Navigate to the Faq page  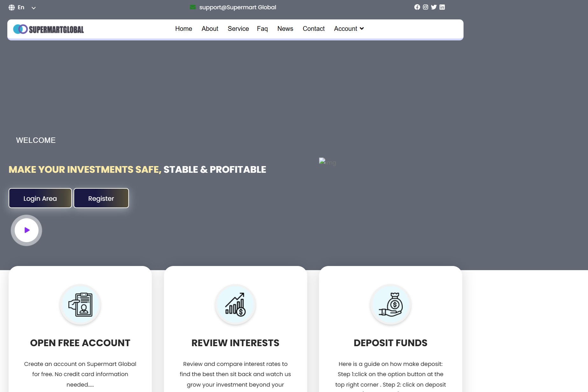coord(262,29)
